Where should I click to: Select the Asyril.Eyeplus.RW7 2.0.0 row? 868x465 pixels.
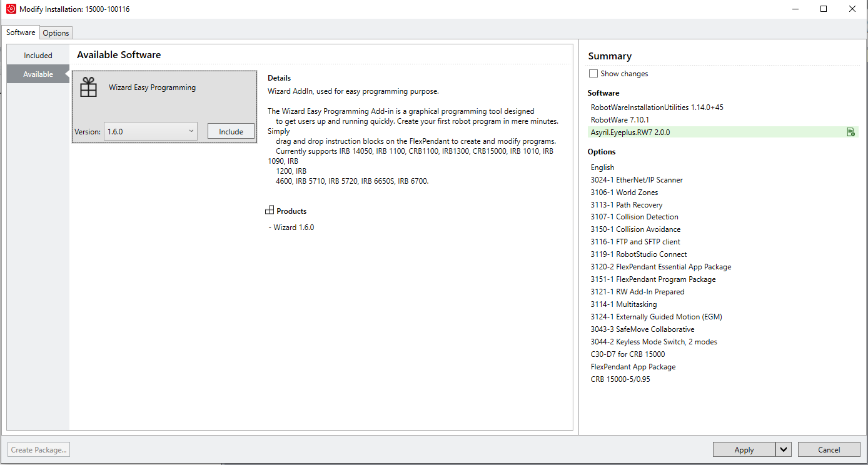point(723,132)
